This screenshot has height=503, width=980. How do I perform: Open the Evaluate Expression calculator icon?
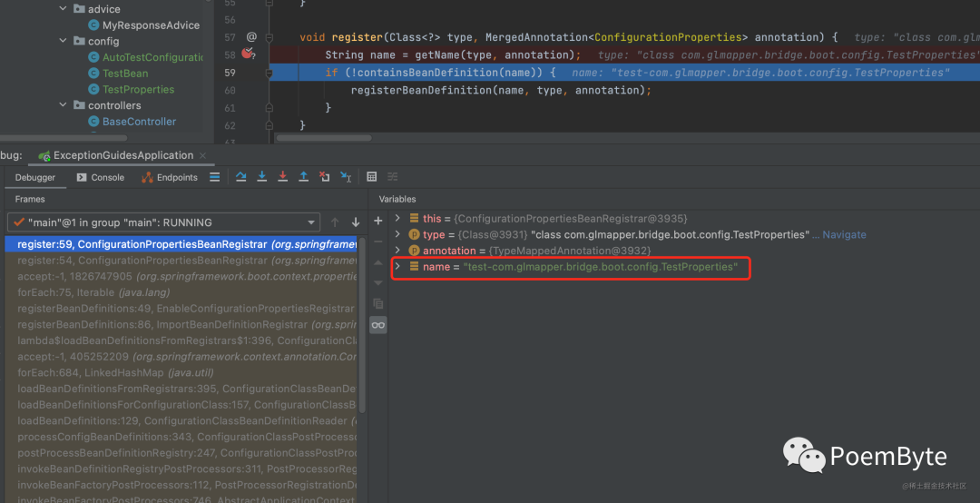pos(372,177)
